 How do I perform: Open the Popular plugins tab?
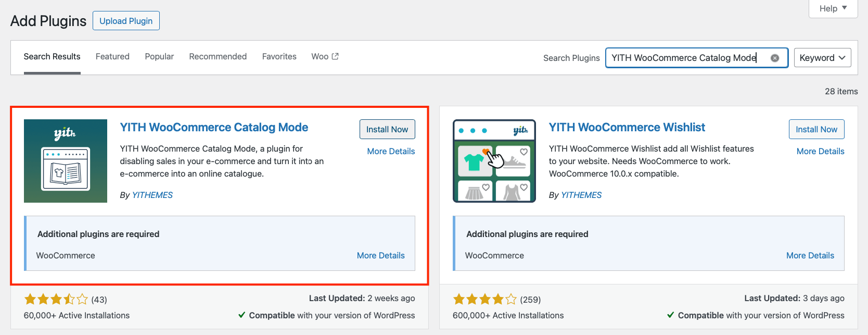(159, 56)
